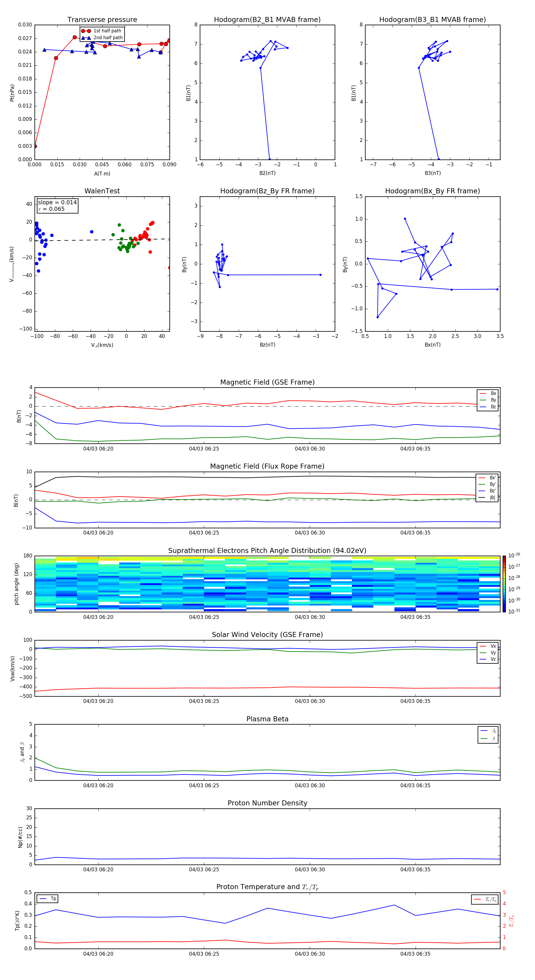This screenshot has height=980, width=535.
Task: Click the 'Vy' velocity legend entry
Action: [488, 652]
